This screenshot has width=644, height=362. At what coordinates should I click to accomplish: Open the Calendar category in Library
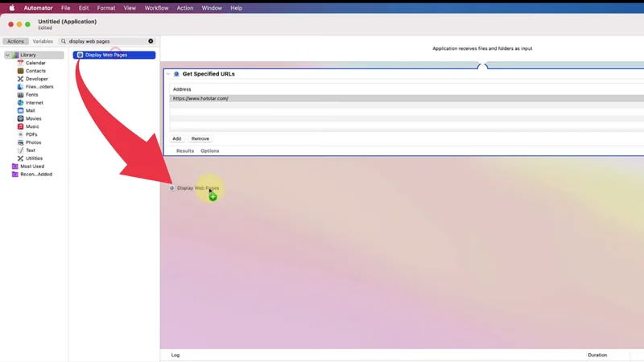coord(35,63)
